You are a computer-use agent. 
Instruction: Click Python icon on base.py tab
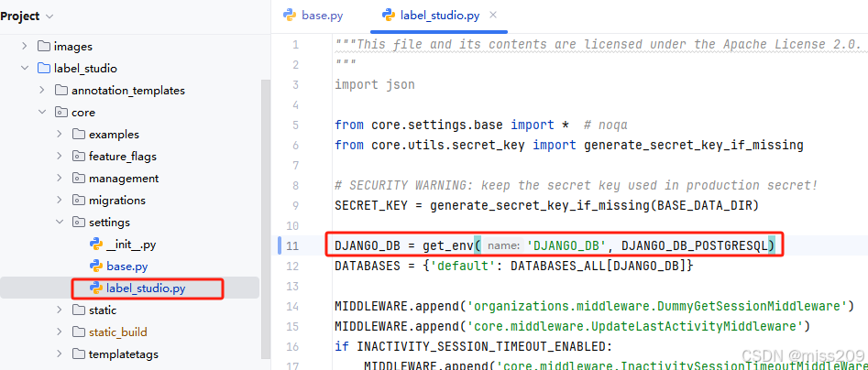[x=290, y=15]
